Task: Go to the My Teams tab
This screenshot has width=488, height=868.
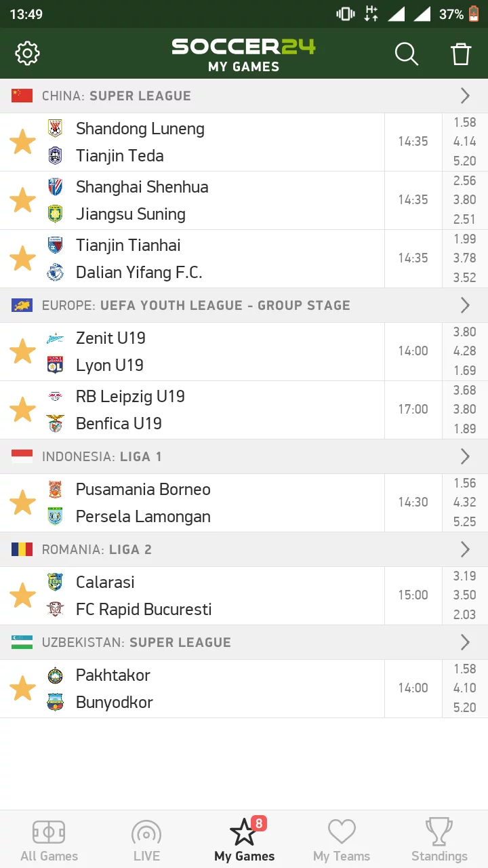Action: click(x=342, y=841)
